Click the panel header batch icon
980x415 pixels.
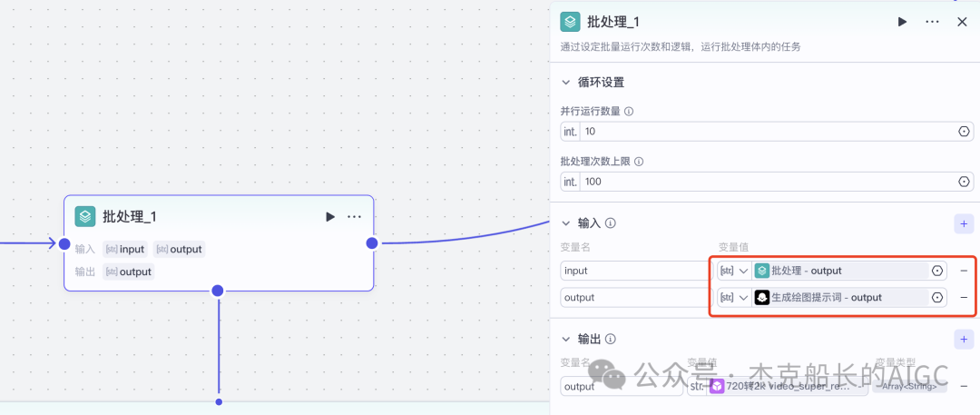pos(570,22)
